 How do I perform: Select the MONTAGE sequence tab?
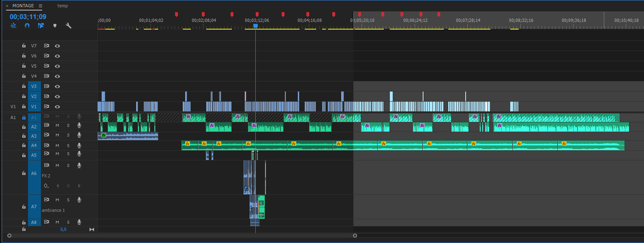pyautogui.click(x=23, y=6)
